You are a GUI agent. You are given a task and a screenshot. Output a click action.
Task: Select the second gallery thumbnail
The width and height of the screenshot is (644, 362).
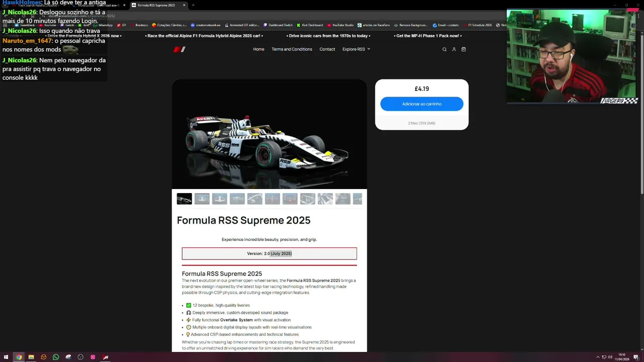[x=202, y=199]
